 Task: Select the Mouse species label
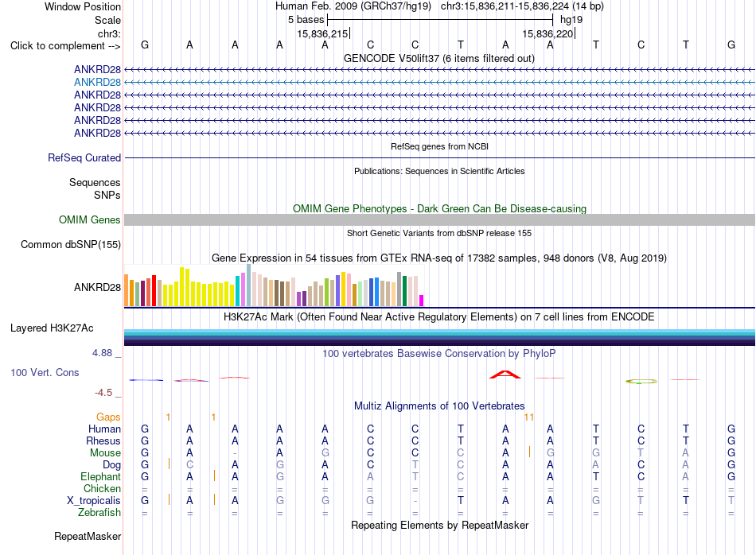point(105,453)
